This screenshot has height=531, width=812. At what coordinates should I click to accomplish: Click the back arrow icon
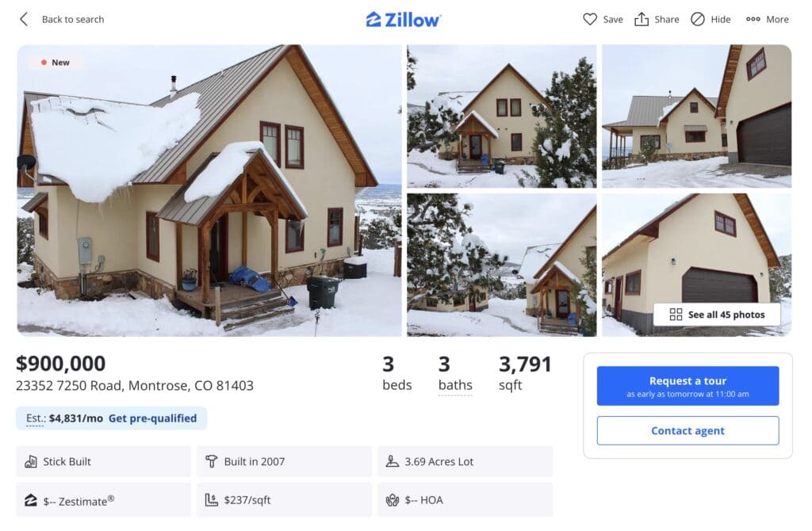24,19
